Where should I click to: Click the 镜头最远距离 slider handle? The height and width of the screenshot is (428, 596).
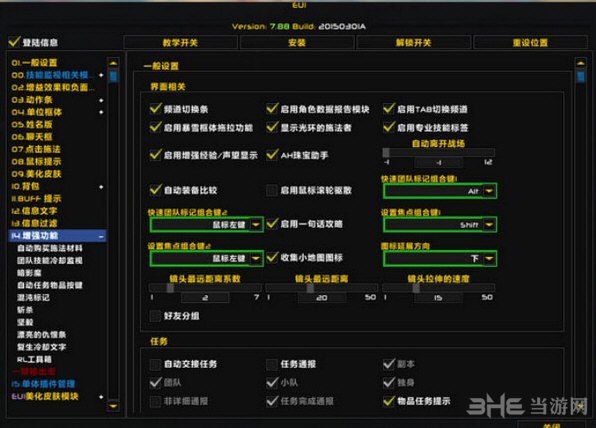tap(310, 288)
